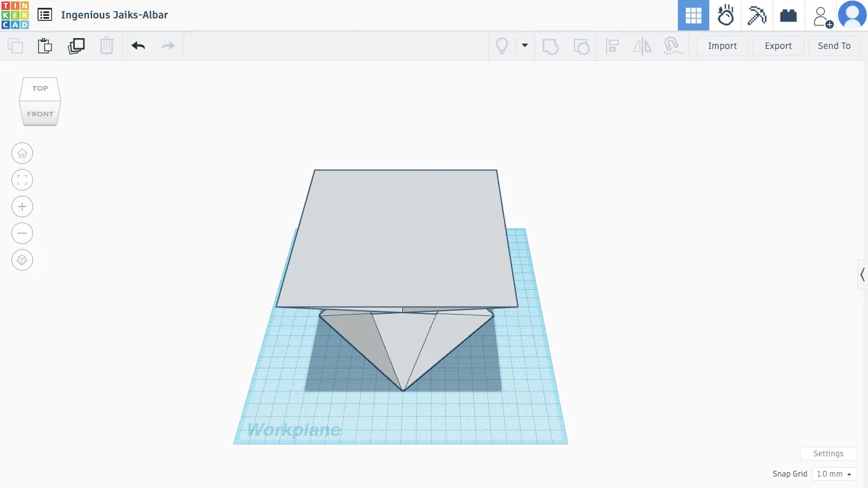
Task: Delete the selection with the trash icon
Action: [107, 46]
